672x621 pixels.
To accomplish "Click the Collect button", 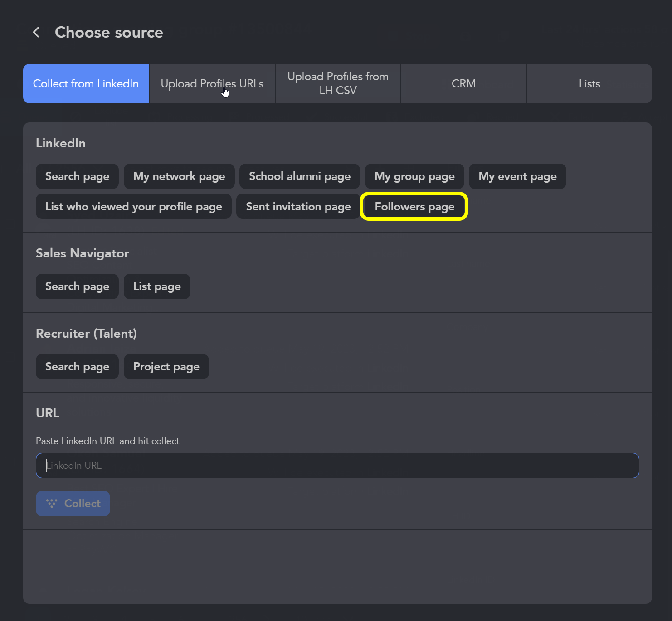I will 73,504.
